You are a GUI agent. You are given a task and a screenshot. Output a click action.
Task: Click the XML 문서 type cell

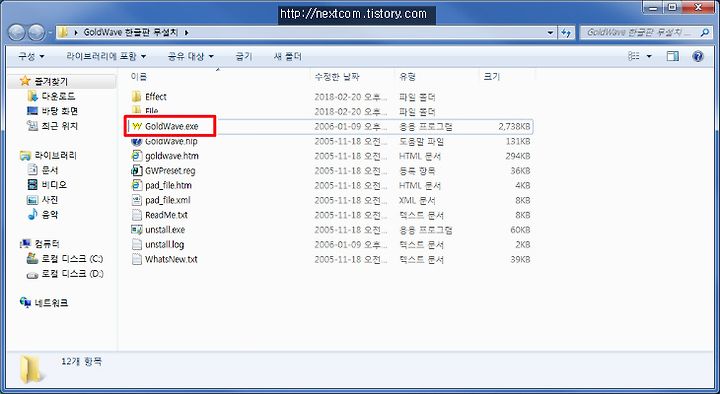[x=417, y=200]
